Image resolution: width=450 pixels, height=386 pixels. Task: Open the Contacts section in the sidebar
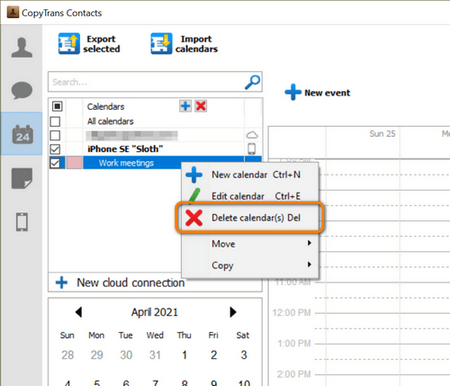(22, 48)
